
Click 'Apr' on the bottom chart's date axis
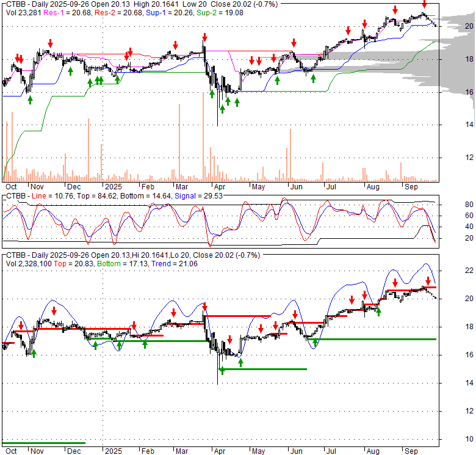click(220, 451)
